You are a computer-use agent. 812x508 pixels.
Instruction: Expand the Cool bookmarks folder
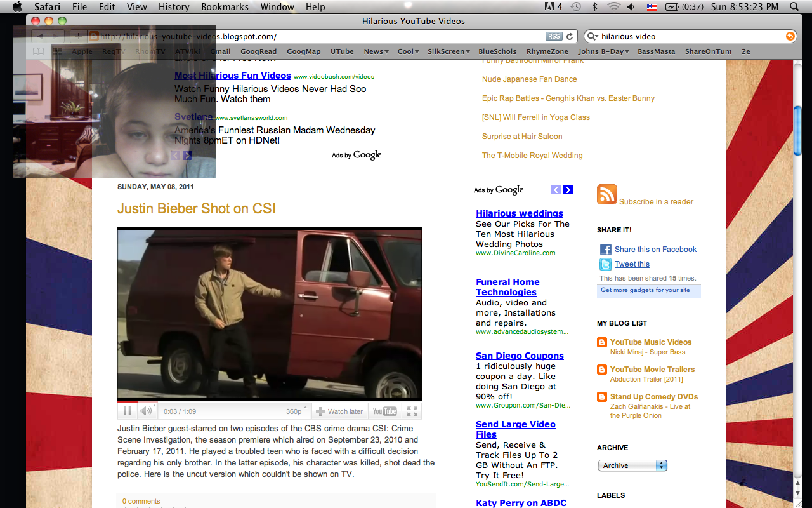coord(407,51)
